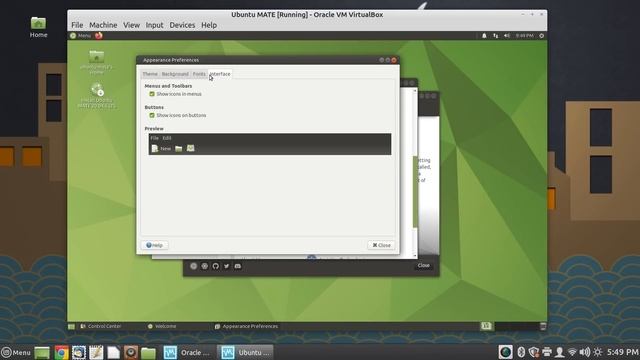Open the Discord icon in Welcome window
Image resolution: width=640 pixels, height=360 pixels.
tap(238, 266)
